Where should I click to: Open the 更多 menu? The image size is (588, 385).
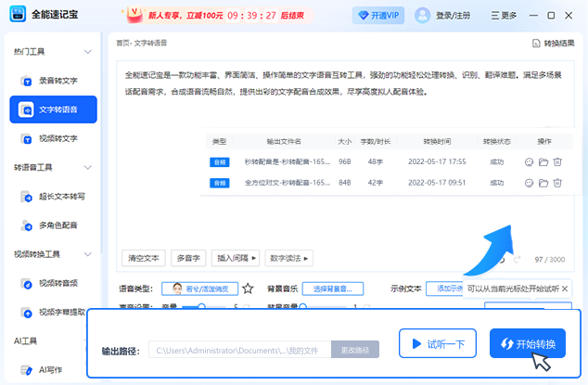pos(504,16)
